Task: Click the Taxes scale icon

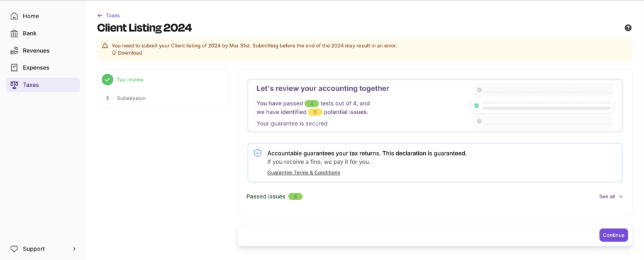Action: pyautogui.click(x=14, y=85)
